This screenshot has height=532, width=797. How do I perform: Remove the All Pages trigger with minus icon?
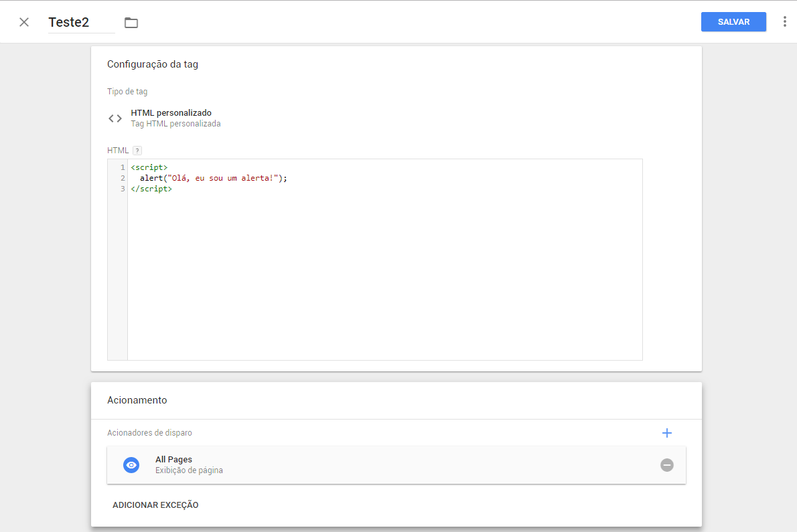tap(667, 465)
